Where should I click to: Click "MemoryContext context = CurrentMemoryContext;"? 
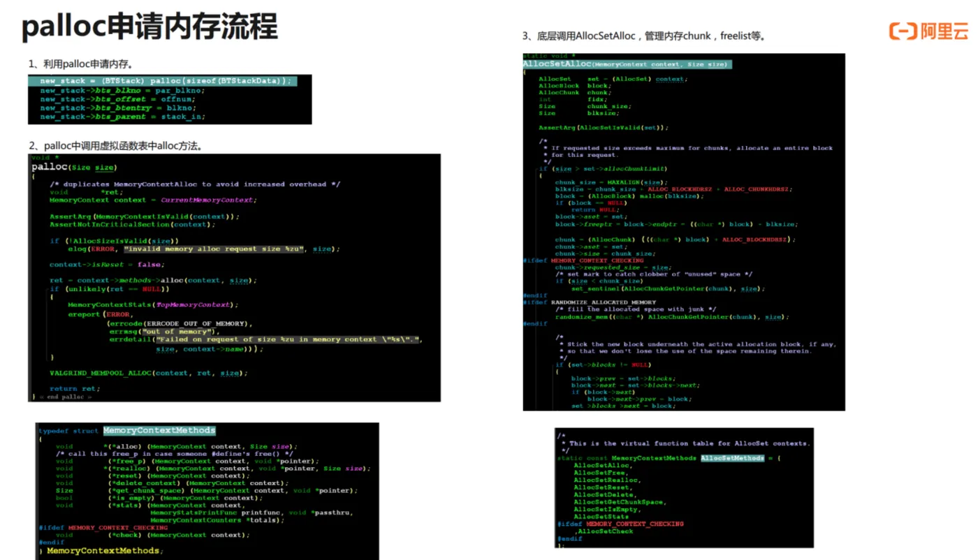pyautogui.click(x=153, y=200)
